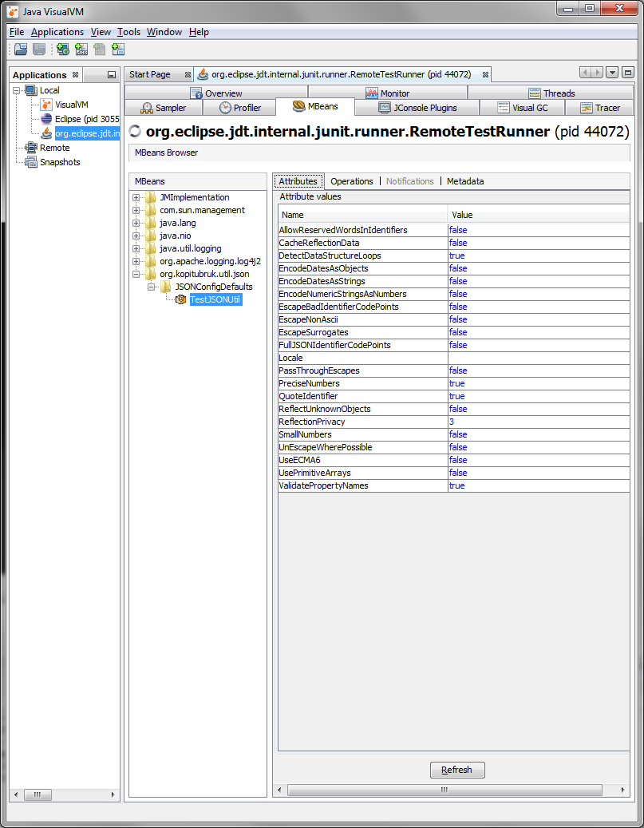Collapse the org.kopitubruk.util.json node
Viewport: 644px width, 828px height.
point(136,274)
